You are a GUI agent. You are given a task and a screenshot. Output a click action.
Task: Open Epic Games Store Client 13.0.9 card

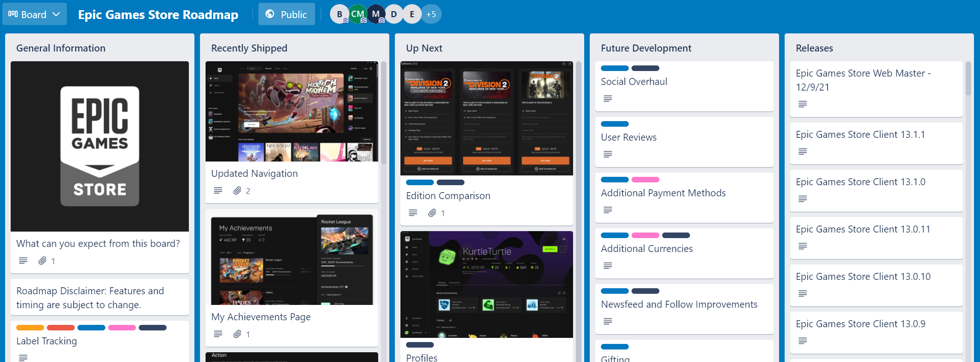(x=877, y=333)
